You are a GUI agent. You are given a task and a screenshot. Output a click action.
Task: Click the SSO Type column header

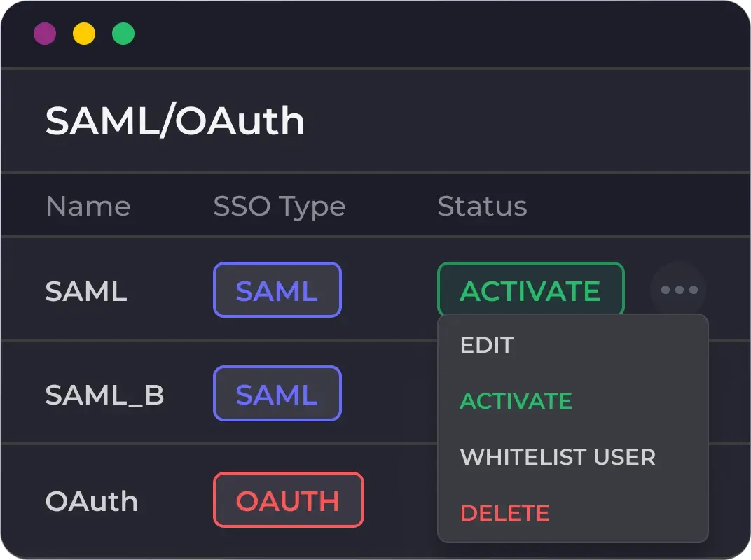pos(279,206)
